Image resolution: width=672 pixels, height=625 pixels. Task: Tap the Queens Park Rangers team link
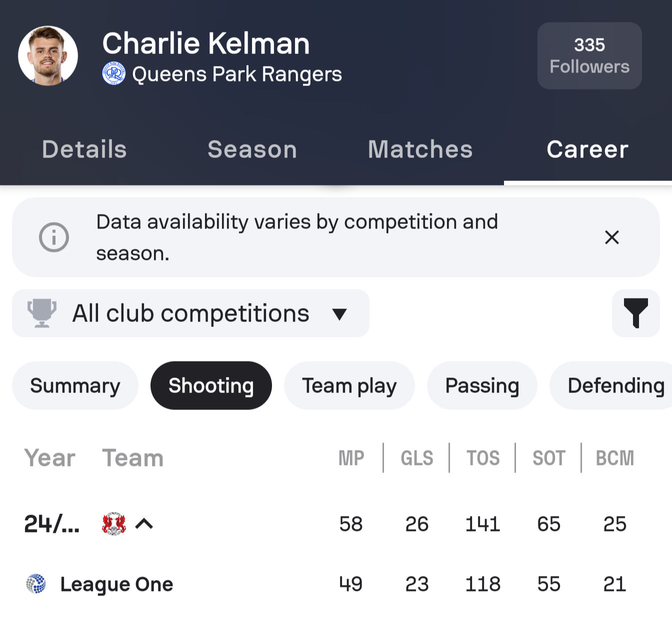[237, 74]
